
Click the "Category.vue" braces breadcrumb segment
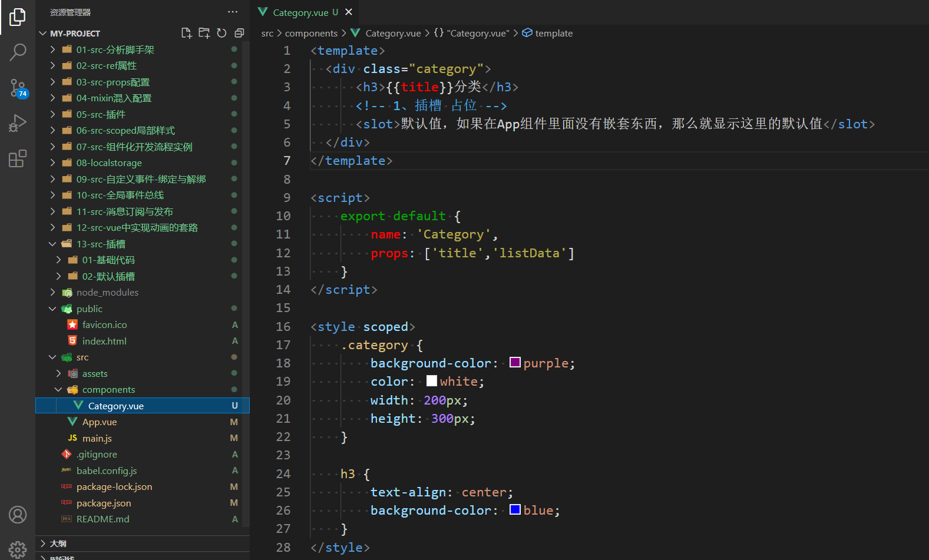click(x=471, y=33)
